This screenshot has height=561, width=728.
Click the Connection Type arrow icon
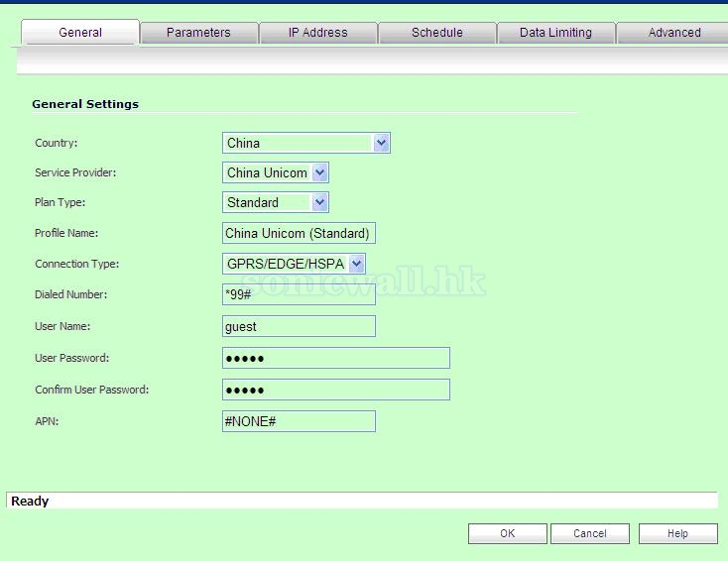tap(357, 264)
